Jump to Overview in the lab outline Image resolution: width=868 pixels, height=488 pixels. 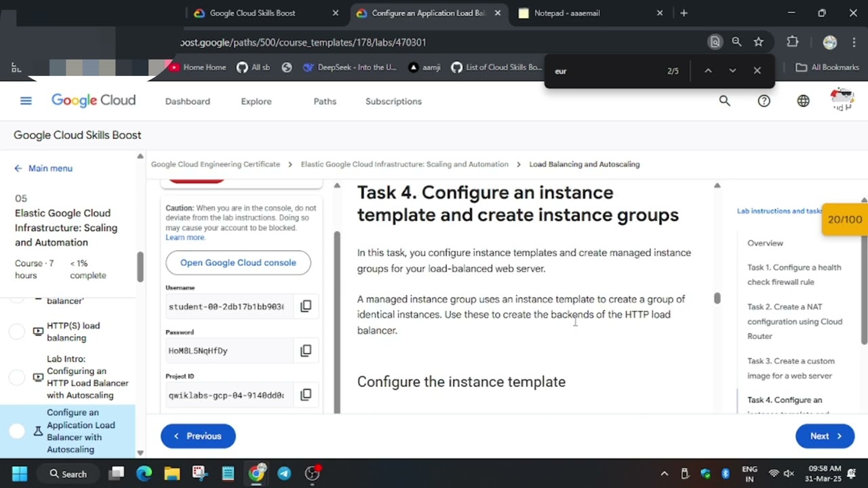[x=765, y=243]
